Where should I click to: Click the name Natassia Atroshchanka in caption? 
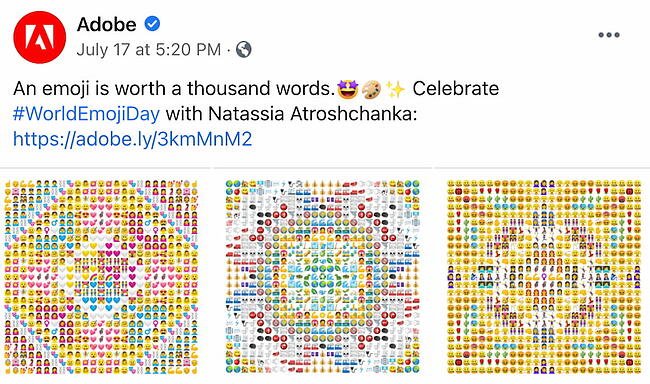[x=312, y=114]
